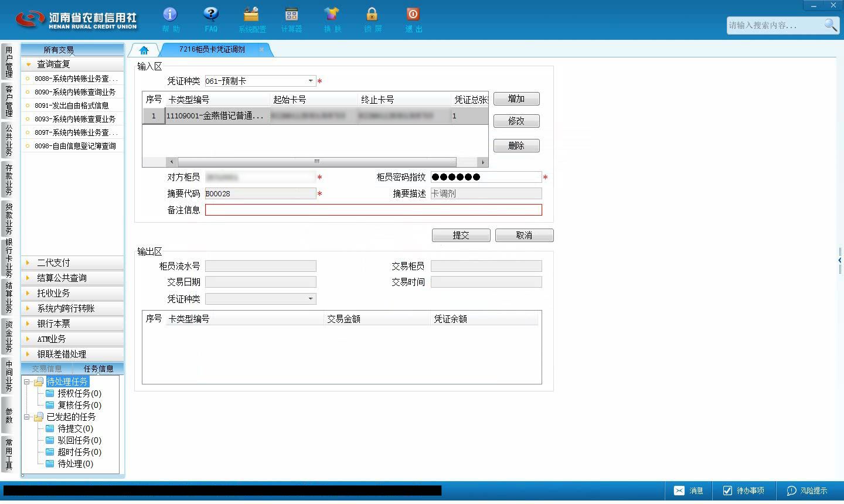Select 待处理(0) tree item

pos(75,464)
